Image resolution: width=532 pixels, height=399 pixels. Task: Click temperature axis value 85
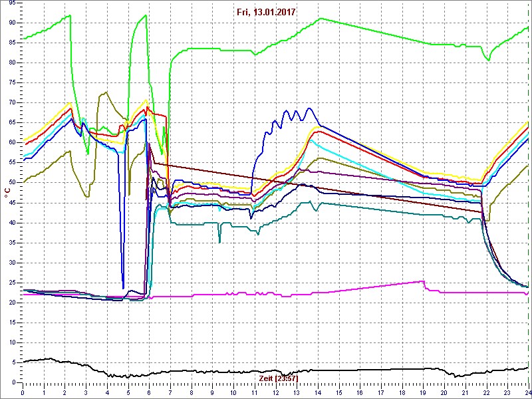[12, 43]
